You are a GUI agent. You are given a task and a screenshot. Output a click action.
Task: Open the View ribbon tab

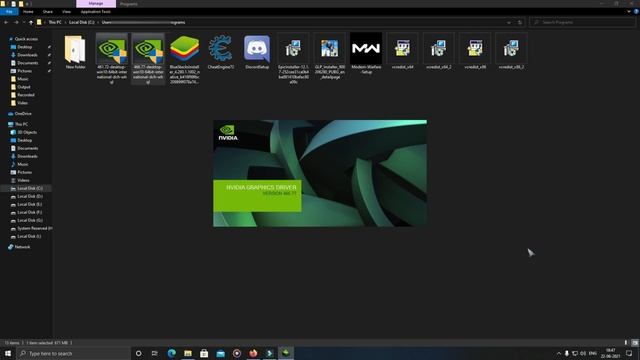click(66, 12)
